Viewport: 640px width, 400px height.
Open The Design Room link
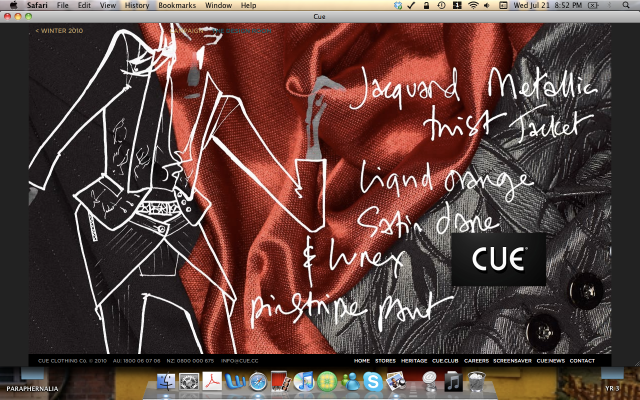242,31
